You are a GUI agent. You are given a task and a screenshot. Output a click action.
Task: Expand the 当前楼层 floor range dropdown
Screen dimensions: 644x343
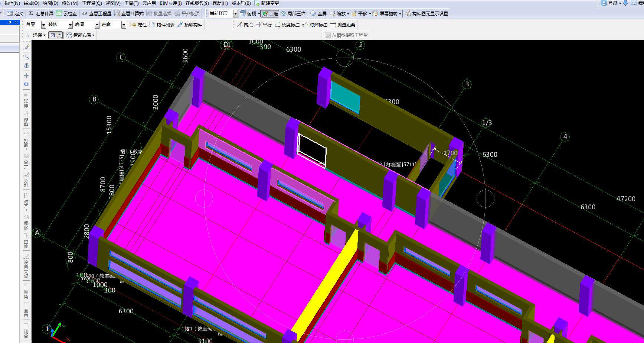(235, 13)
